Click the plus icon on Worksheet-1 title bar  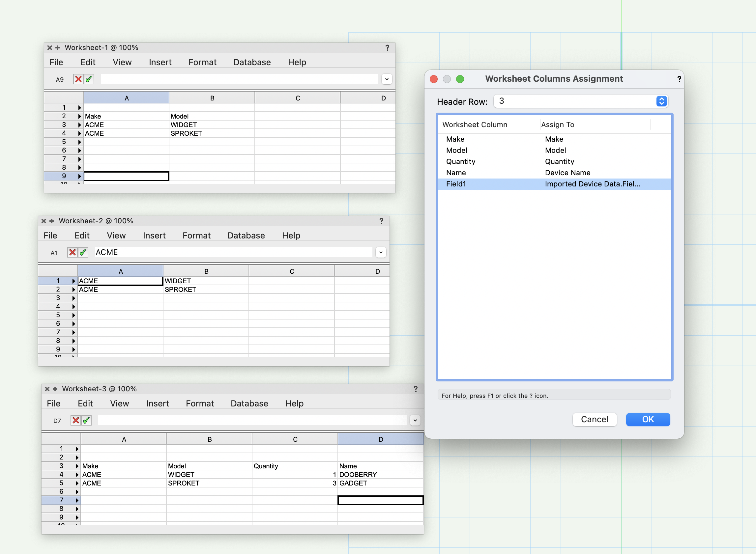pos(57,48)
